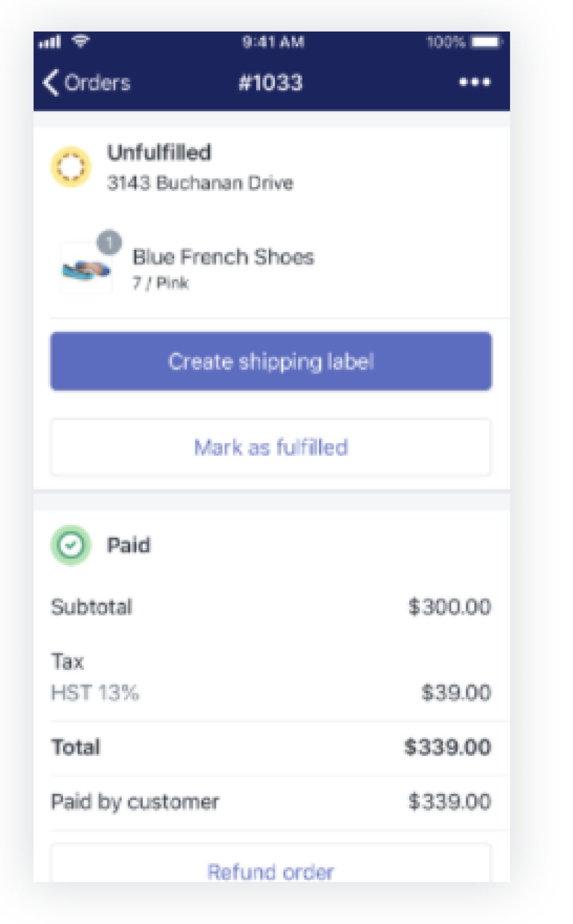573x924 pixels.
Task: Tap the Orders back label
Action: pos(97,83)
